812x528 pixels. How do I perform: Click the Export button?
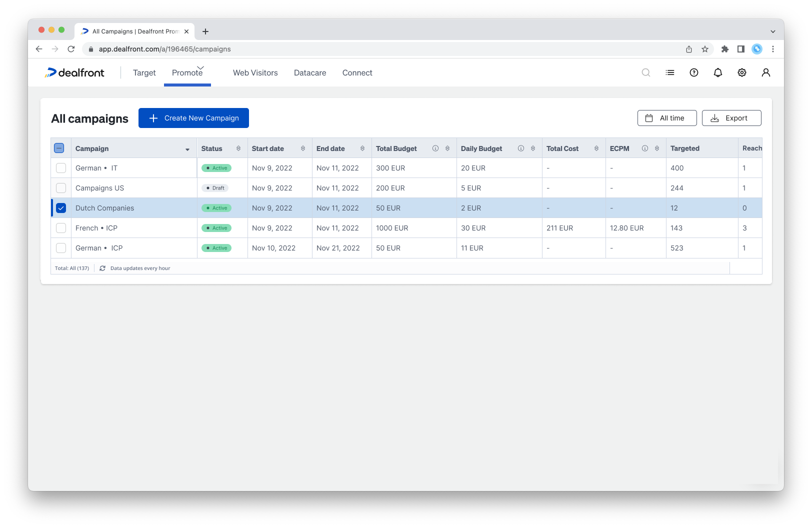(x=731, y=118)
